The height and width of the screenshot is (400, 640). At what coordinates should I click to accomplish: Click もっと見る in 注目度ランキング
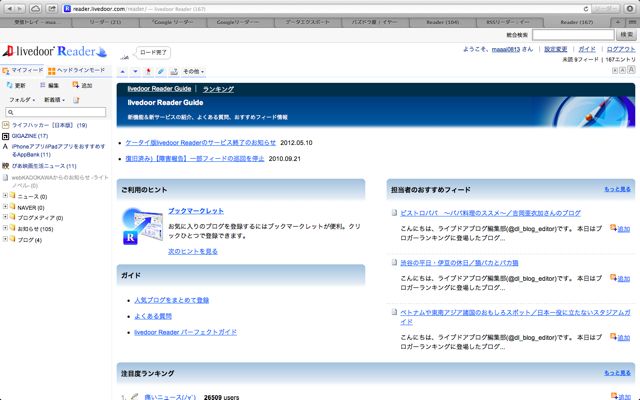(617, 373)
